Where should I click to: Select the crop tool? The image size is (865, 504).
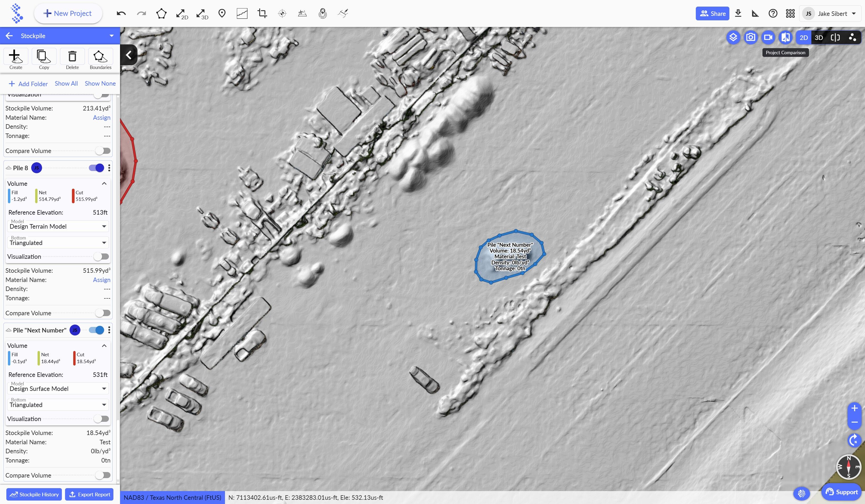coord(262,13)
